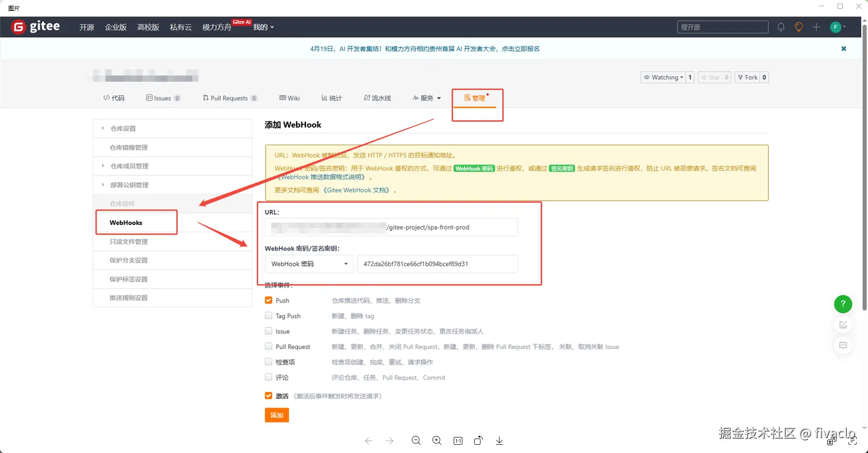Viewport: 868px width, 453px height.
Task: Open the 我的 dropdown menu
Action: (x=263, y=27)
